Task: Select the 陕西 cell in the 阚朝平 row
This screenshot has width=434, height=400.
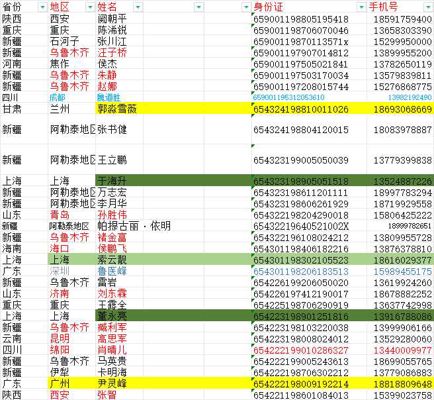Action: 24,19
